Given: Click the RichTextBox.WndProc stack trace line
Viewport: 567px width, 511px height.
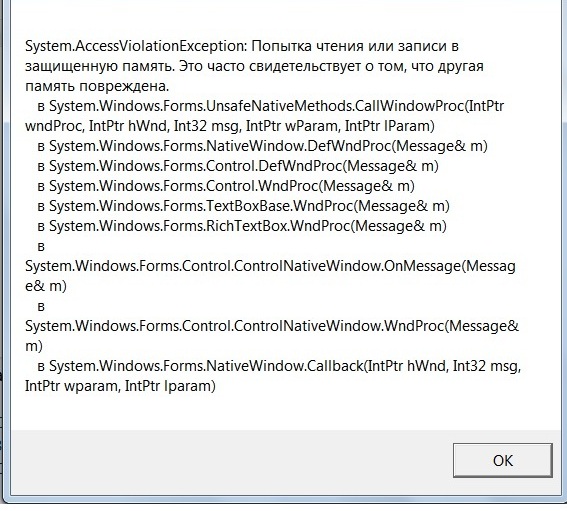Looking at the screenshot, I should click(242, 226).
